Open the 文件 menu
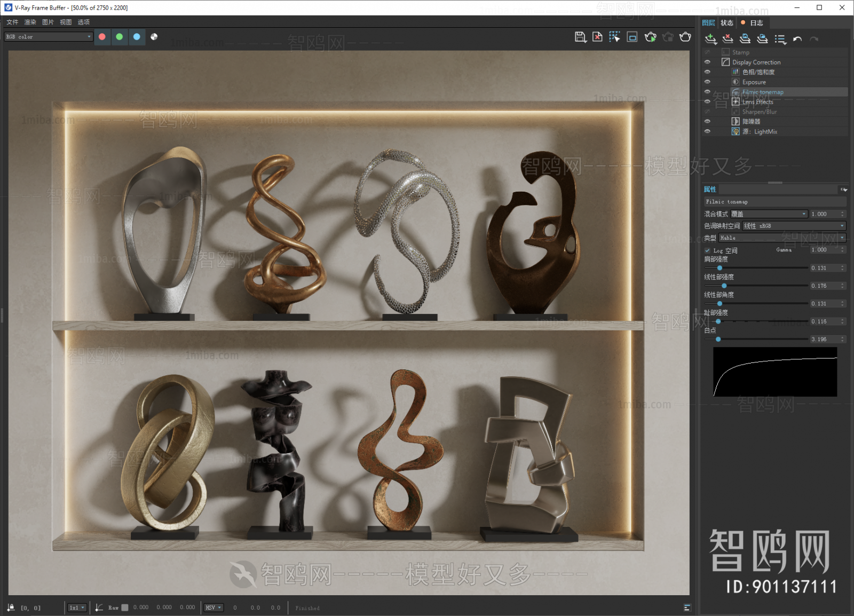This screenshot has height=616, width=854. [12, 22]
